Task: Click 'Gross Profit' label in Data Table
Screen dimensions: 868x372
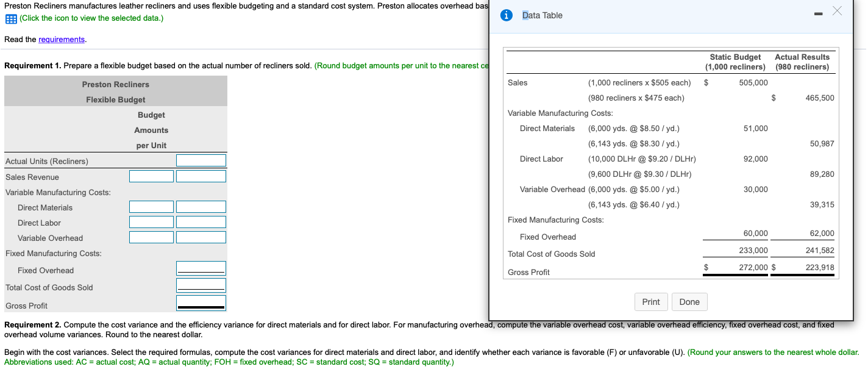Action: click(528, 272)
